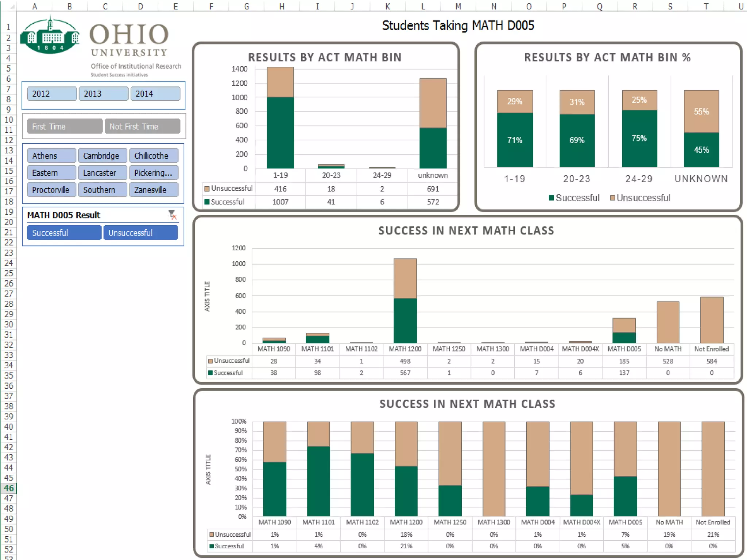The height and width of the screenshot is (560, 747).
Task: Choose the Chillicothe campus slicer
Action: [154, 156]
